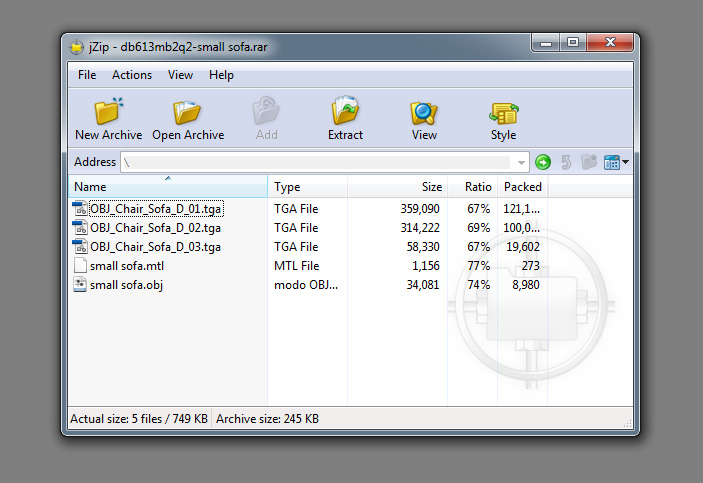
Task: Open the Actions menu
Action: coord(132,75)
